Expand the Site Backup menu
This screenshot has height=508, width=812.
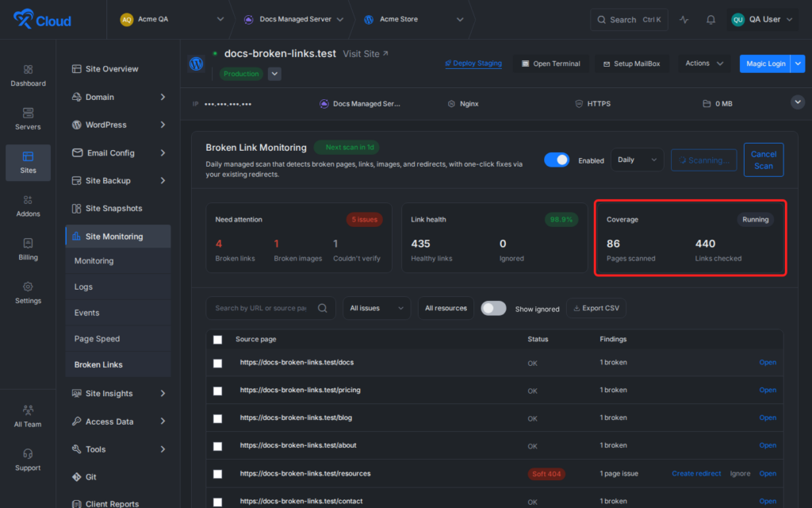[119, 180]
